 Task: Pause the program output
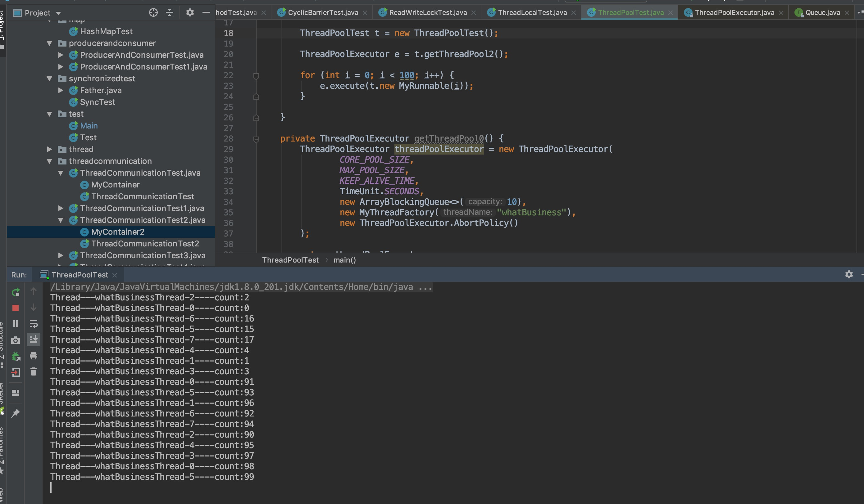click(16, 324)
